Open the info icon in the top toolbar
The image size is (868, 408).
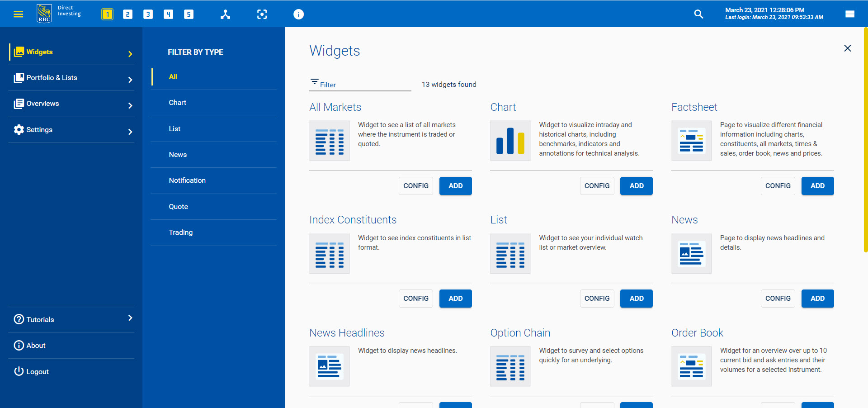pyautogui.click(x=299, y=14)
